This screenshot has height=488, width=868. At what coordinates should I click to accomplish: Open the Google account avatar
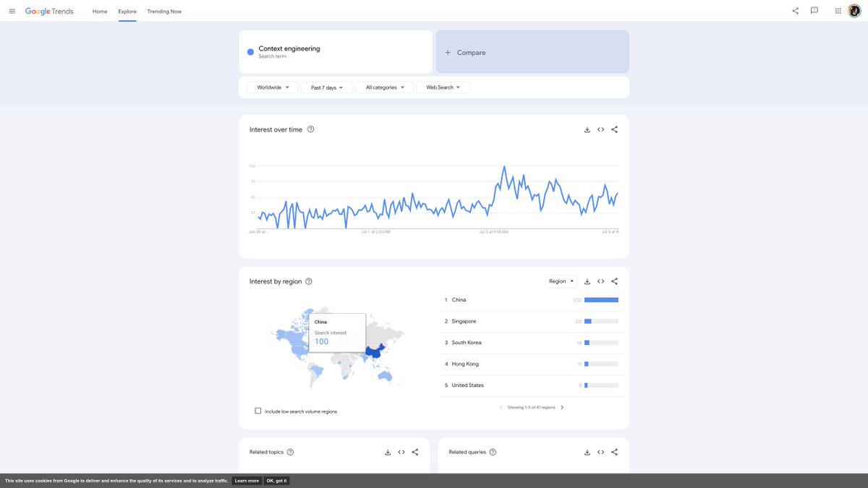(x=855, y=11)
